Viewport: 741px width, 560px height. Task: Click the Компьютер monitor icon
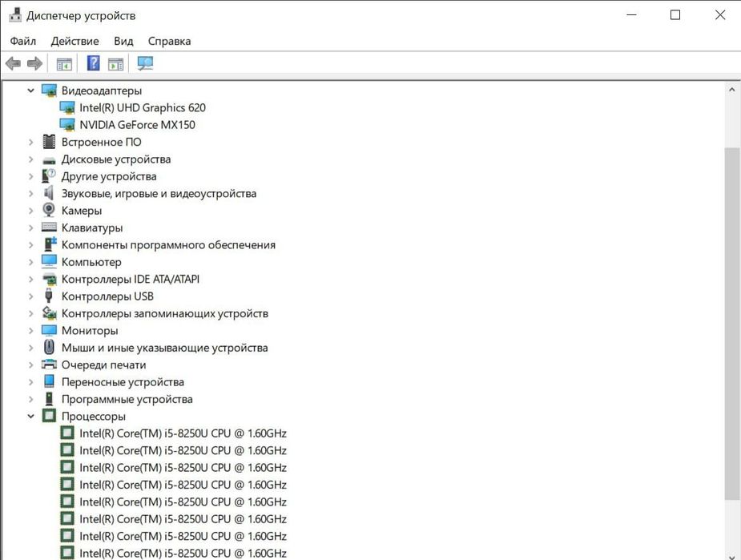click(49, 261)
